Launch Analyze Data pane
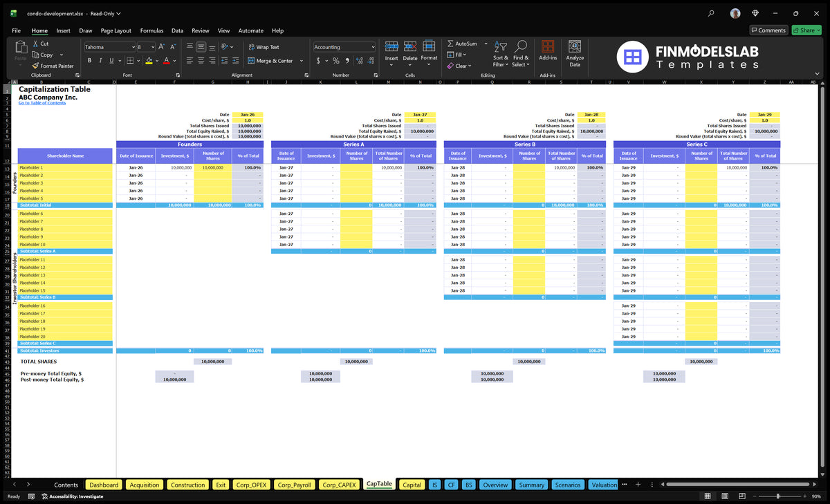The width and height of the screenshot is (830, 504). [575, 54]
